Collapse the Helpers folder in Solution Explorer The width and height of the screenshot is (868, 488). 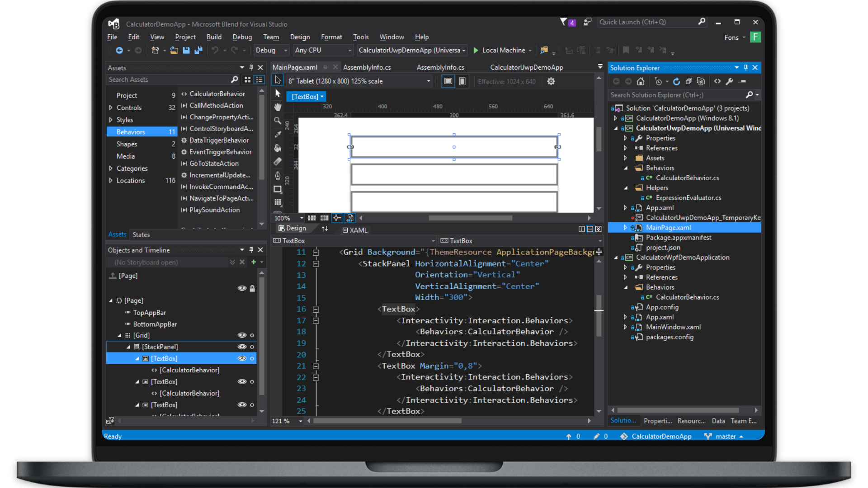[626, 188]
